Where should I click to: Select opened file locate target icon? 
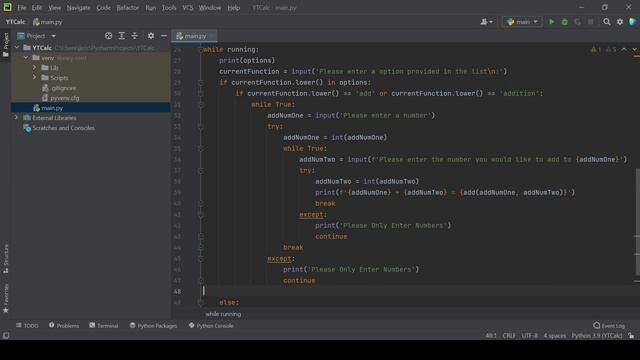tap(108, 36)
